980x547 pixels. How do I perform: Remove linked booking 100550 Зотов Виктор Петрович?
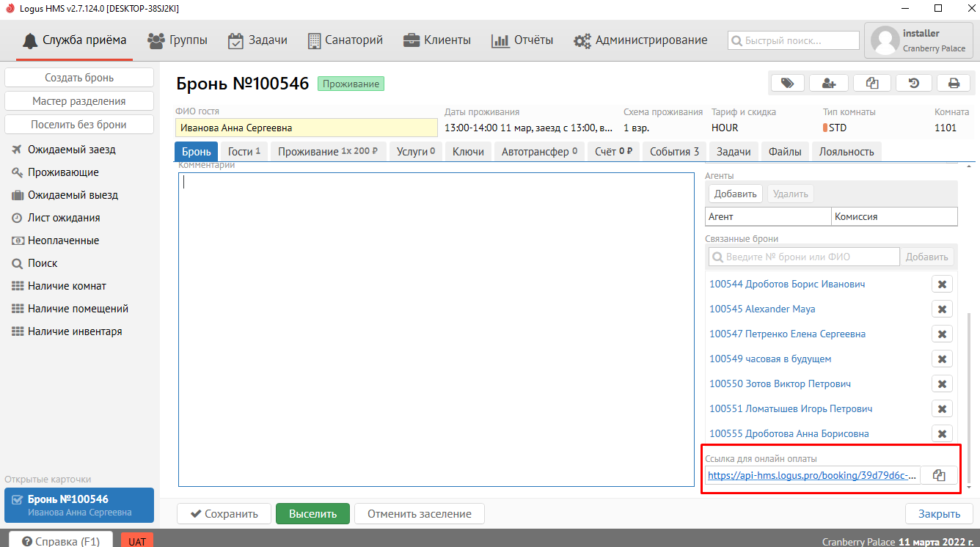pyautogui.click(x=942, y=383)
